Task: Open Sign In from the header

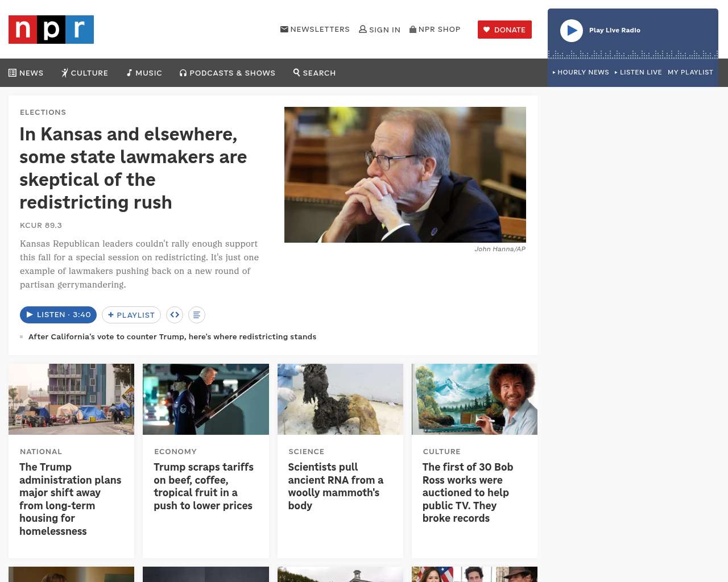Action: coord(379,30)
